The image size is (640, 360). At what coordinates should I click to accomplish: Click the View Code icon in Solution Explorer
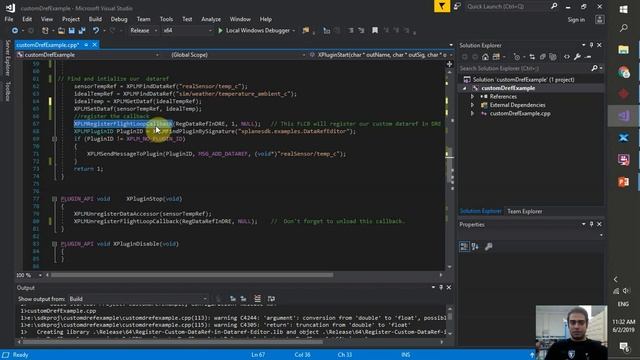(567, 57)
